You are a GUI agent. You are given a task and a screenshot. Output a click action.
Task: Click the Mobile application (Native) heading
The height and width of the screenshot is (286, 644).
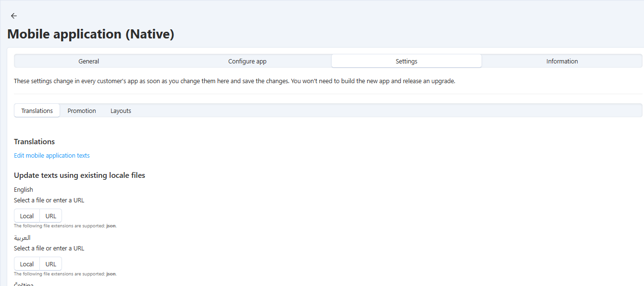pos(91,34)
